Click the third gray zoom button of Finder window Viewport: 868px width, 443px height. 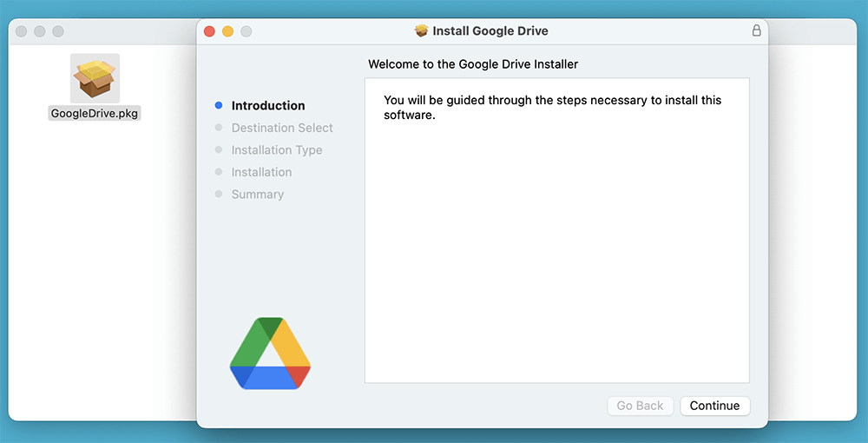tap(57, 31)
